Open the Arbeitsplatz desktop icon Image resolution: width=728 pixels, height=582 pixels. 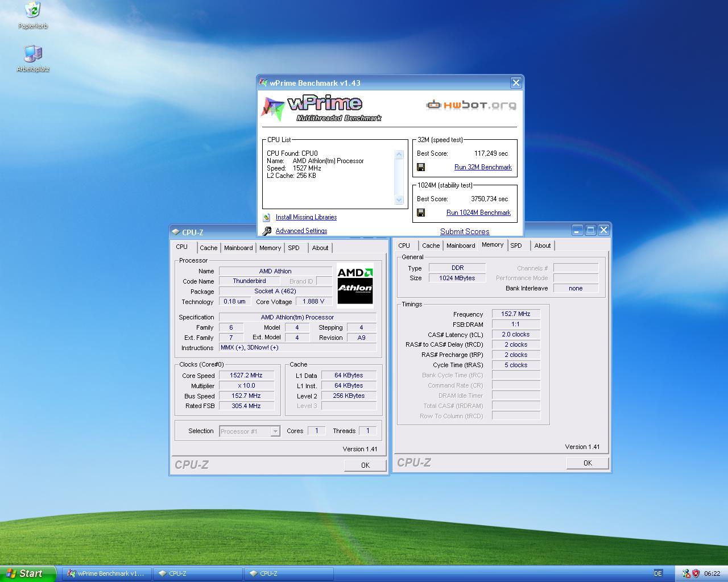(x=32, y=59)
